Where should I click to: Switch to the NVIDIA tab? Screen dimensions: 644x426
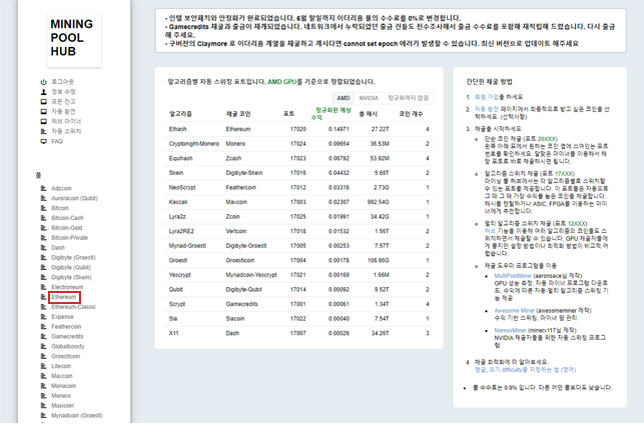[368, 98]
